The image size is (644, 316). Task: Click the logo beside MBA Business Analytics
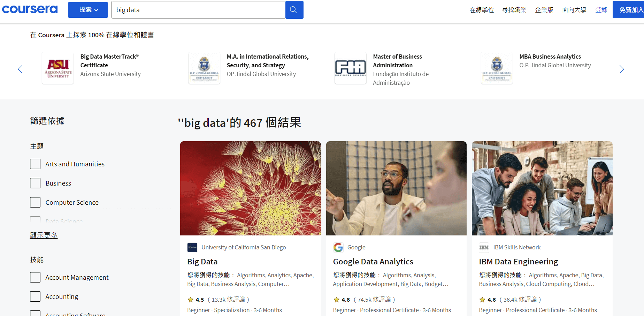497,68
